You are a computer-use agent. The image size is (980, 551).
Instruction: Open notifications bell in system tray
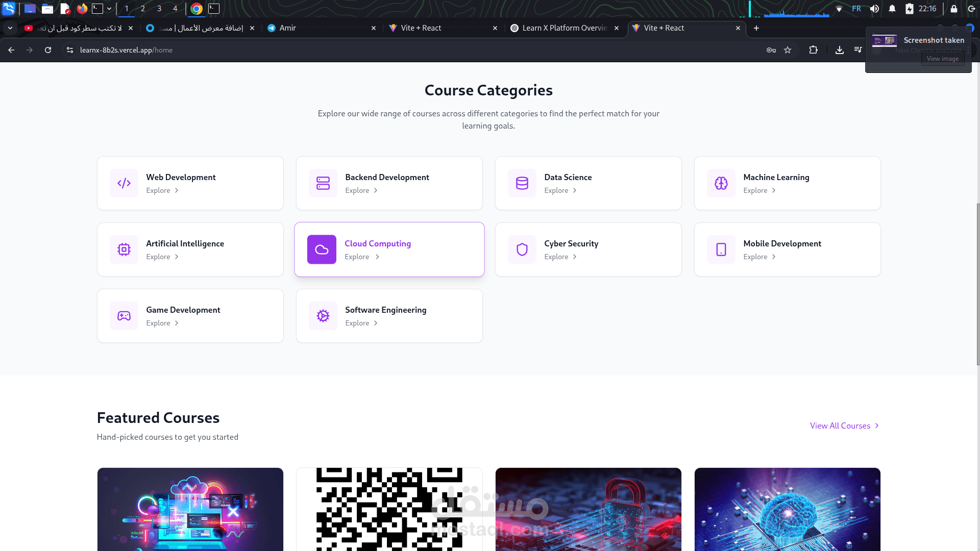tap(892, 9)
